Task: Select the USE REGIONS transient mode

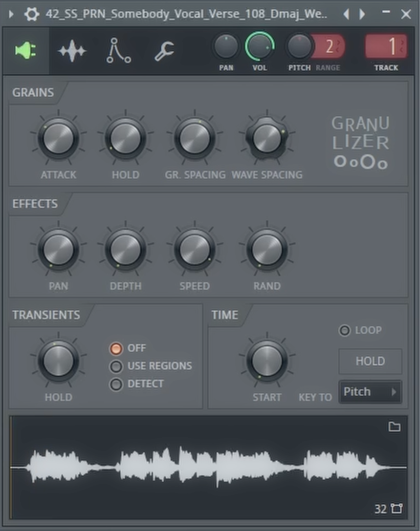Action: [116, 366]
